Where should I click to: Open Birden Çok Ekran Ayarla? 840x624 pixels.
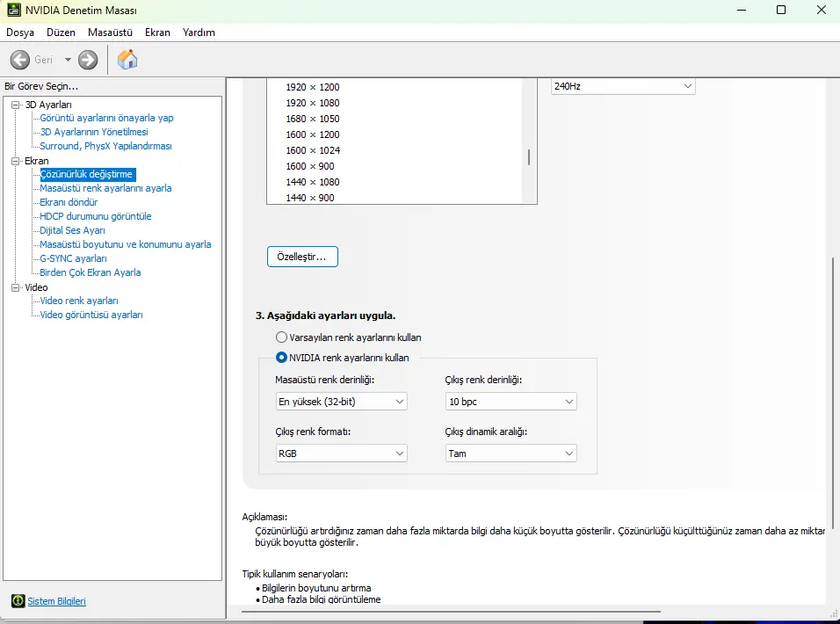(90, 272)
